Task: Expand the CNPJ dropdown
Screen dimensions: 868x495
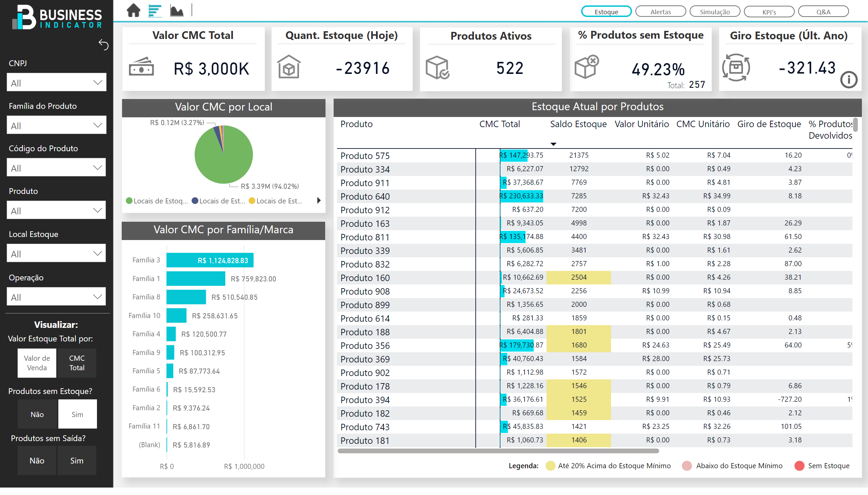Action: point(56,83)
